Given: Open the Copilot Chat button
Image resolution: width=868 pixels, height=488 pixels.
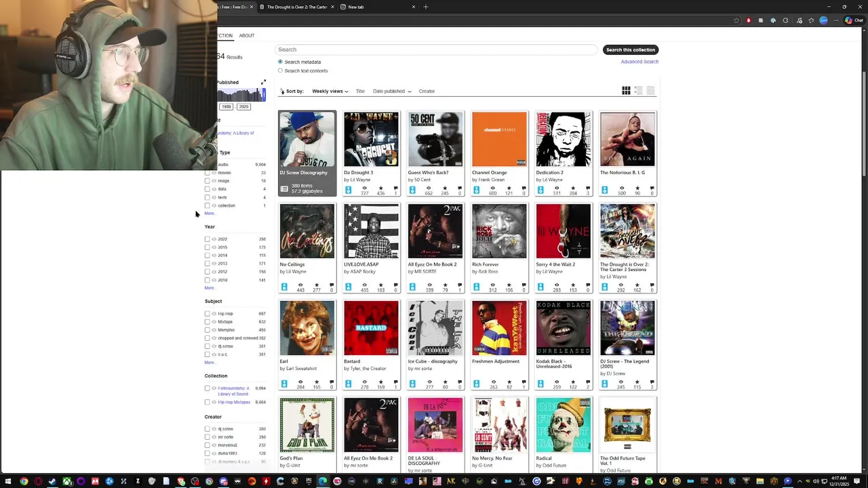Looking at the screenshot, I should tap(853, 20).
